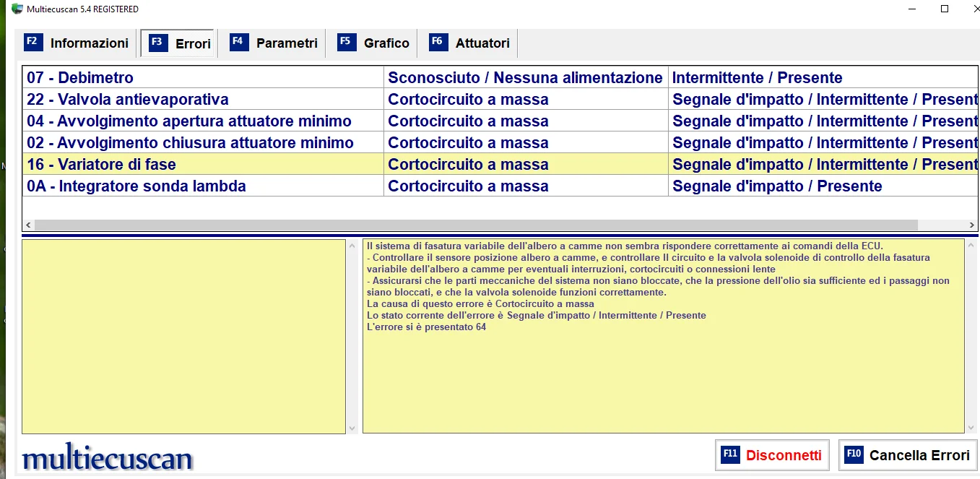Open the Informazioni tab
The width and height of the screenshot is (980, 479).
coord(89,43)
